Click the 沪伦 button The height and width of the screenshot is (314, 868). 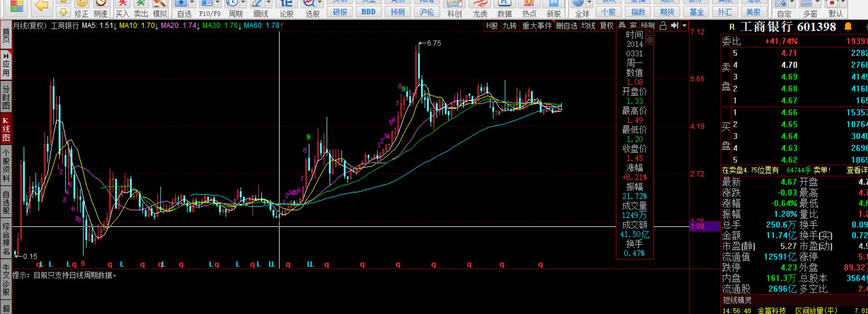[x=427, y=12]
